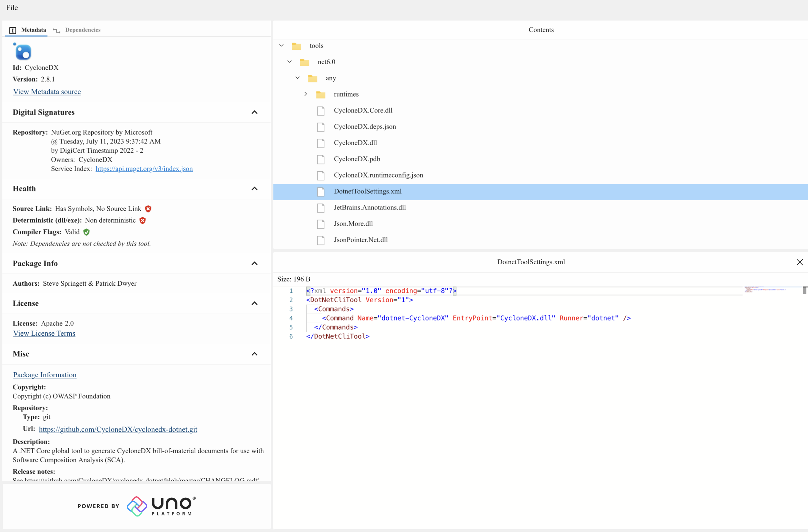Click the CycloneDX.dll file icon
Image resolution: width=808 pixels, height=532 pixels.
pos(321,143)
